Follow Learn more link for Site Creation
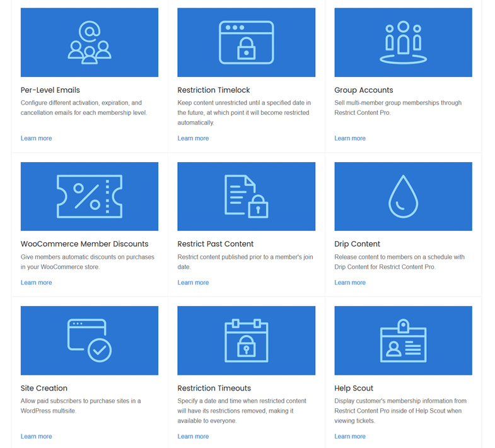 37,436
